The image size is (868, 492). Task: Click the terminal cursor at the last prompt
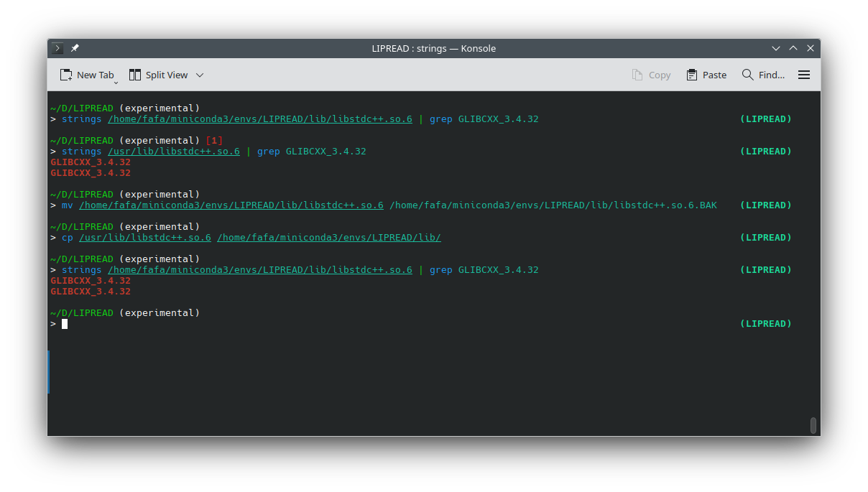coord(65,324)
